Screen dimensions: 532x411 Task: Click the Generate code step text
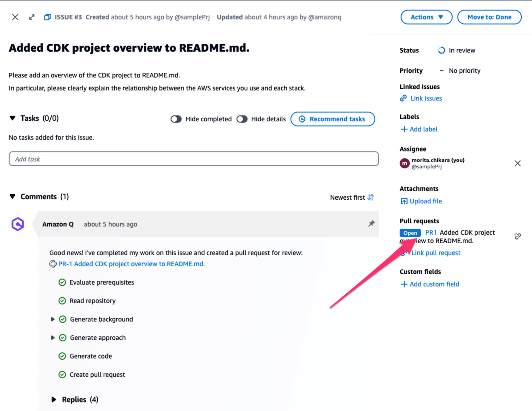(x=91, y=356)
